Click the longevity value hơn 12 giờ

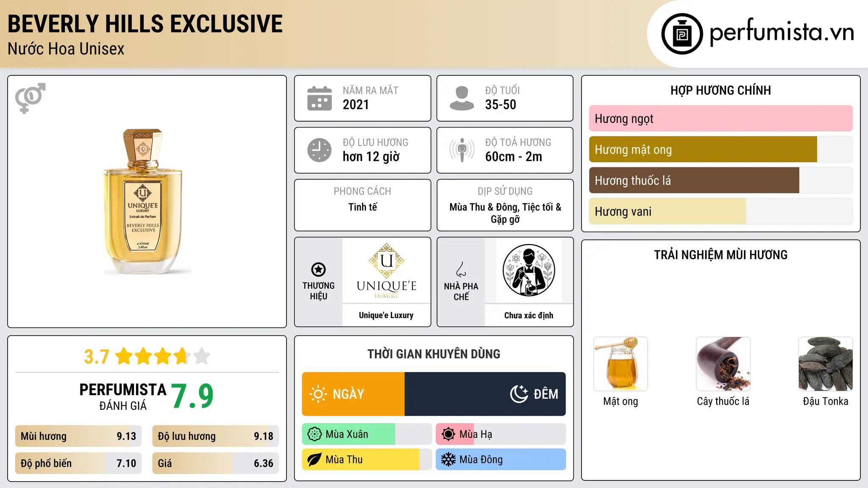371,157
